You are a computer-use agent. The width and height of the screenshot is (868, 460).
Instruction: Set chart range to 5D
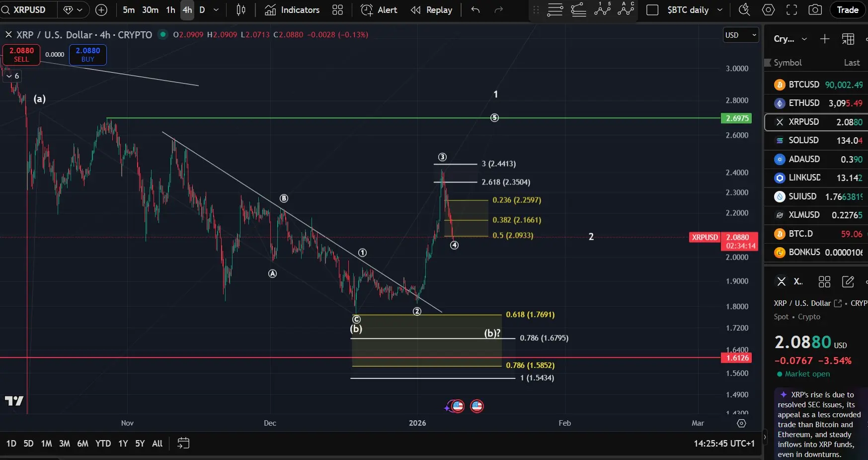click(29, 444)
